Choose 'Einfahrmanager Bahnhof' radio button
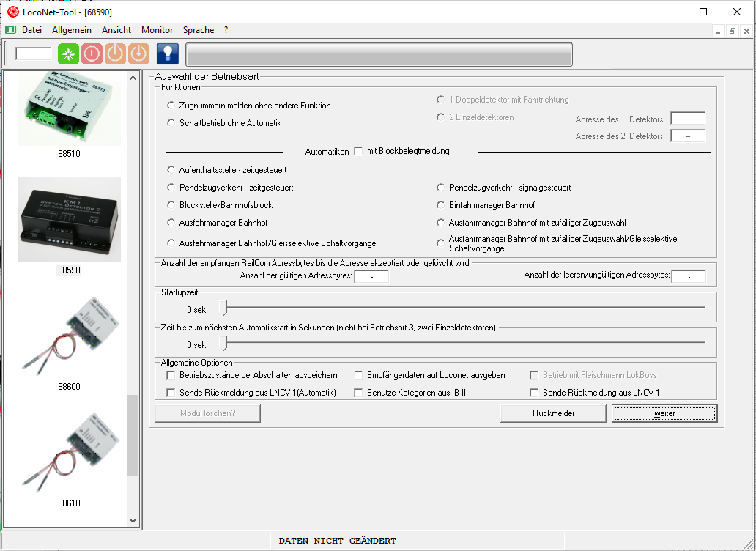This screenshot has height=551, width=756. 441,205
